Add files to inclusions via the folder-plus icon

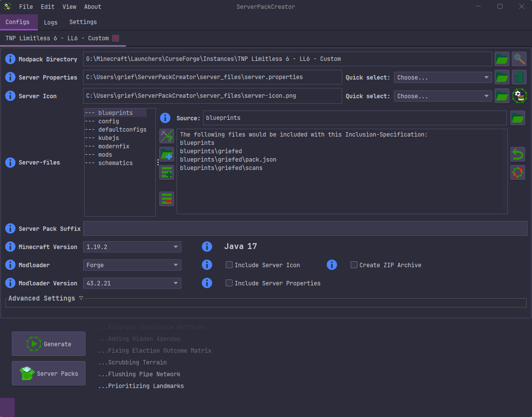(x=166, y=154)
